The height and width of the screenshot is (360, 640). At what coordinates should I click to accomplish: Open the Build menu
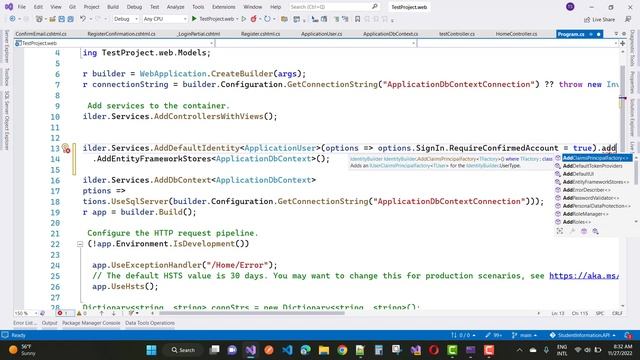(113, 7)
